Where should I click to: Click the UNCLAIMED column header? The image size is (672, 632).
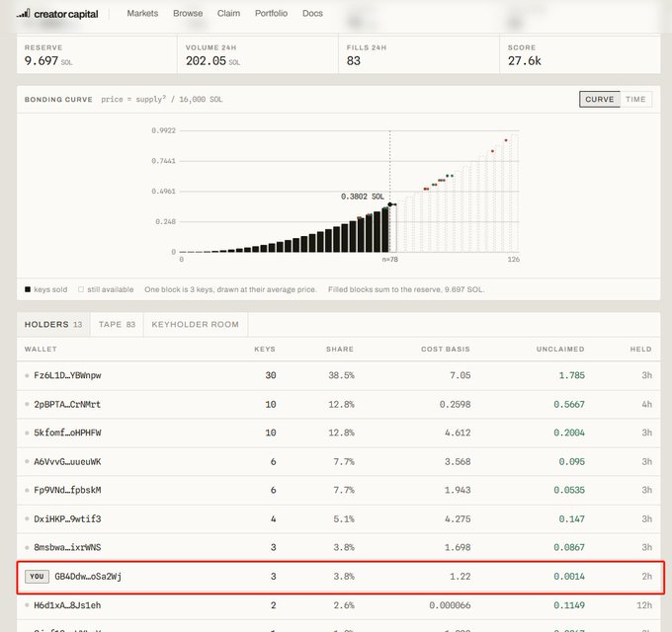click(x=560, y=349)
